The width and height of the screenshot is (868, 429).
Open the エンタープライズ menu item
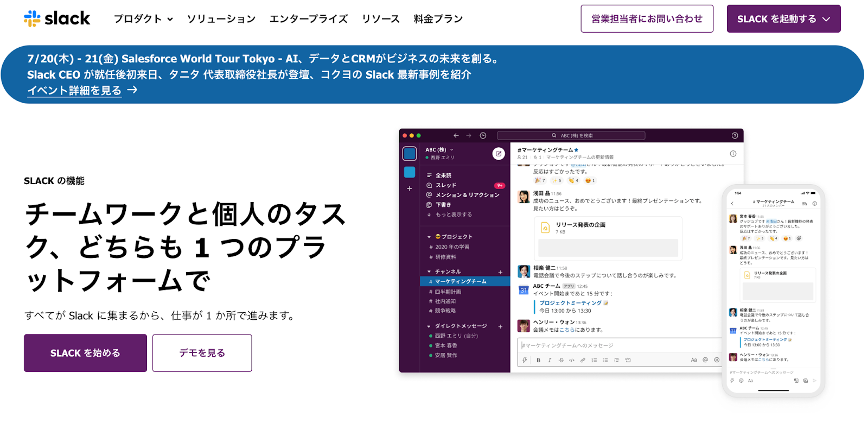[309, 19]
